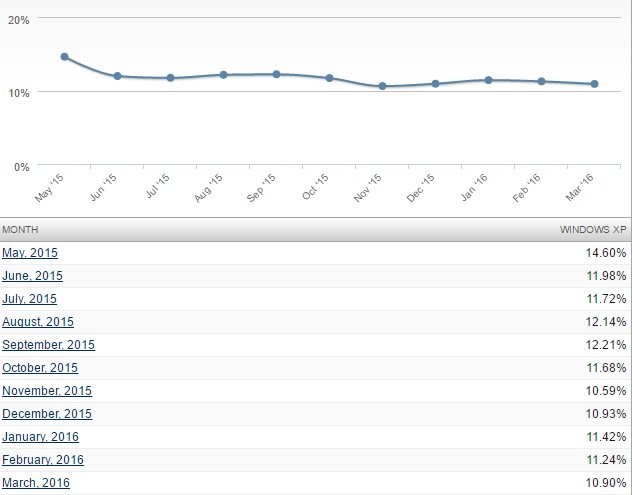The image size is (632, 495).
Task: Click the Dec '15 chart data point
Action: (x=435, y=84)
